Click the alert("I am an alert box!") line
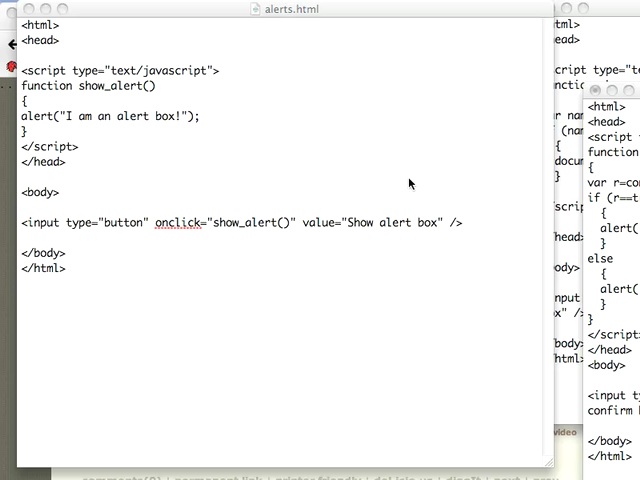The height and width of the screenshot is (480, 640). (110, 116)
